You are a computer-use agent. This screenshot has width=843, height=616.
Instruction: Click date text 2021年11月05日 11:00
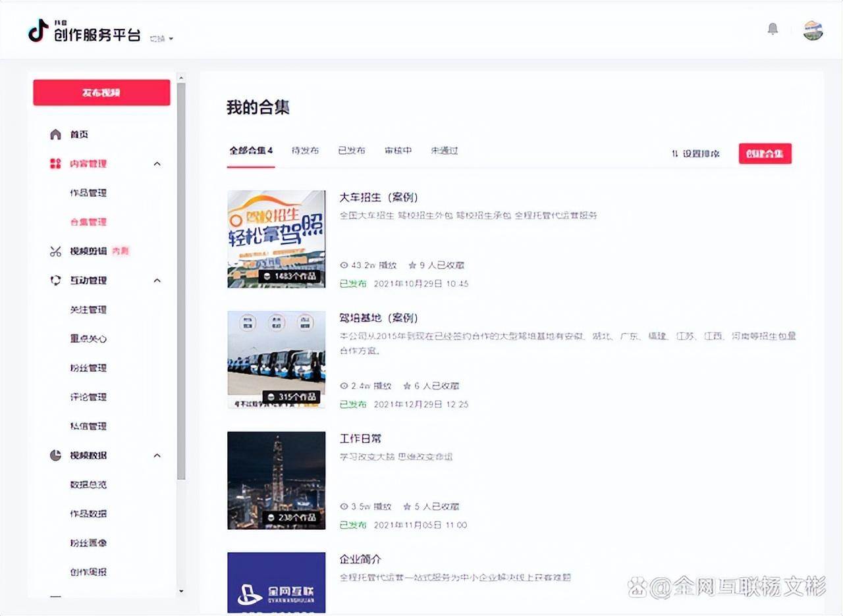pyautogui.click(x=421, y=525)
